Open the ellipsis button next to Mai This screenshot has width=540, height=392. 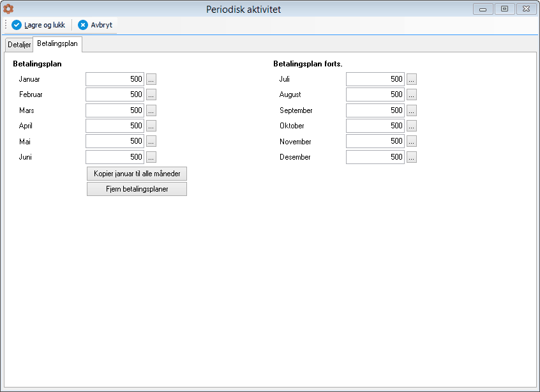click(x=151, y=141)
